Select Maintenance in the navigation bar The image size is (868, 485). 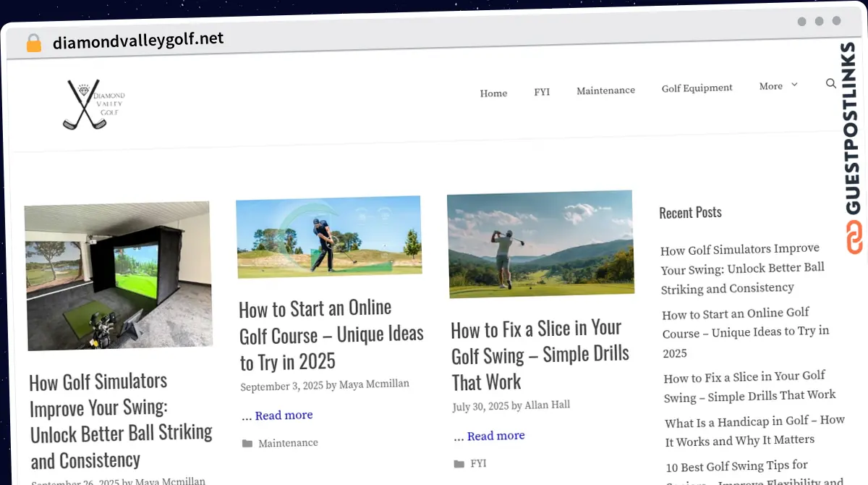pyautogui.click(x=605, y=90)
